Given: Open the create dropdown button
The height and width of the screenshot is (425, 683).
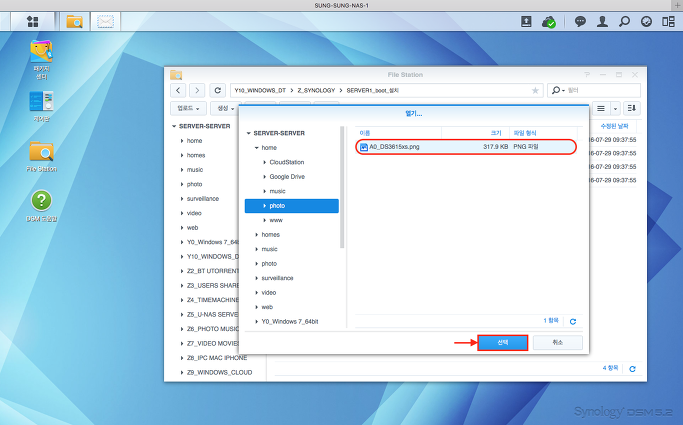Looking at the screenshot, I should tap(225, 108).
